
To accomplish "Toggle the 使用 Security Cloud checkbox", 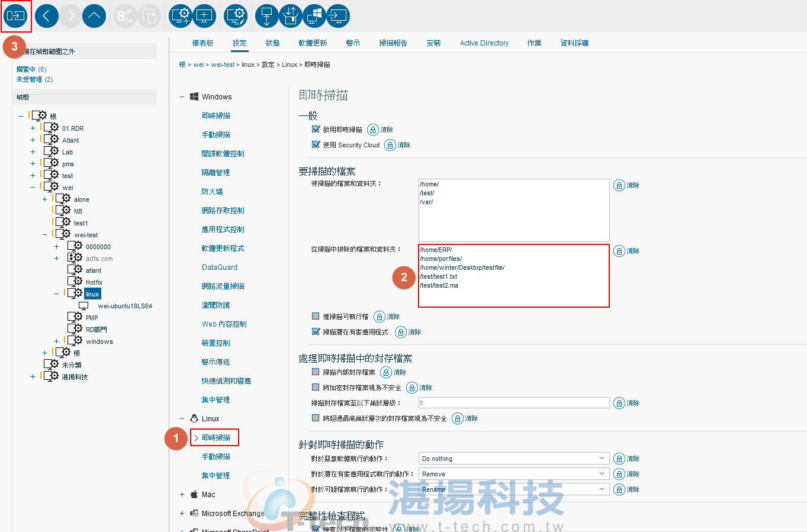I will (x=316, y=144).
